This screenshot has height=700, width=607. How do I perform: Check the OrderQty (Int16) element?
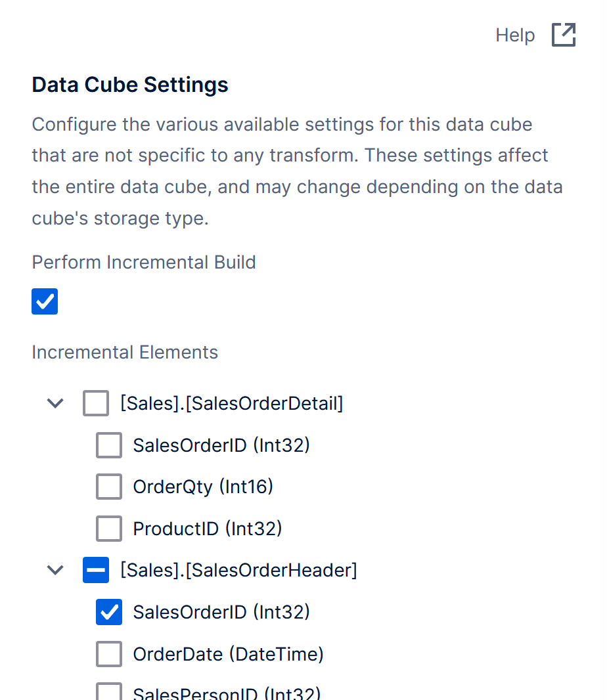tap(108, 487)
